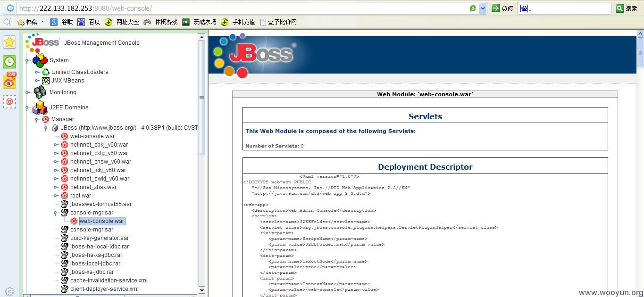This screenshot has width=644, height=297.
Task: Open the 谷歌 bookmark
Action: click(x=62, y=22)
